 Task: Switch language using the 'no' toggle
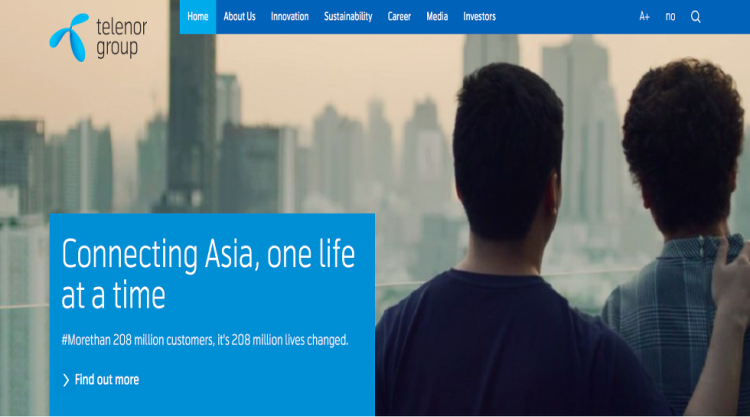[x=670, y=17]
